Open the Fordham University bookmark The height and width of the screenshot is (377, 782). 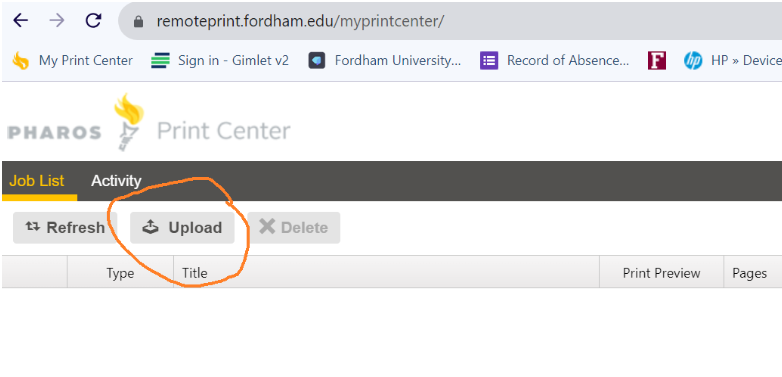[385, 61]
